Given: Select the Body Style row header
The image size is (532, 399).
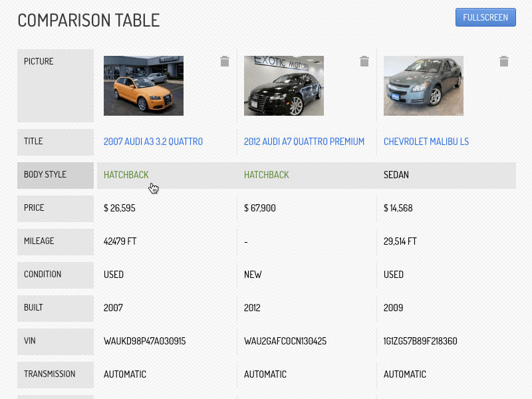Looking at the screenshot, I should [55, 176].
